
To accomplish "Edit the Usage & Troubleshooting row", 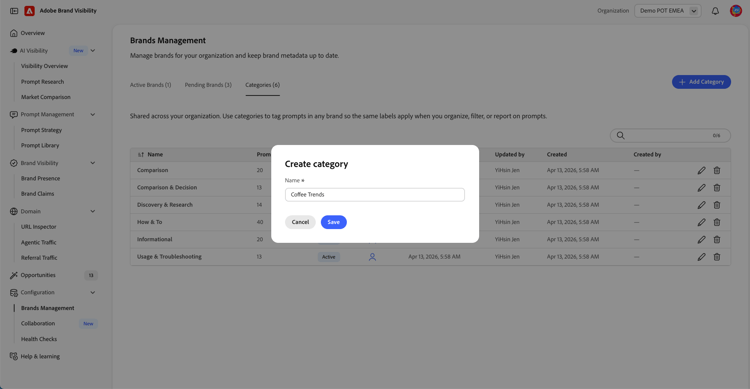I will pos(701,257).
